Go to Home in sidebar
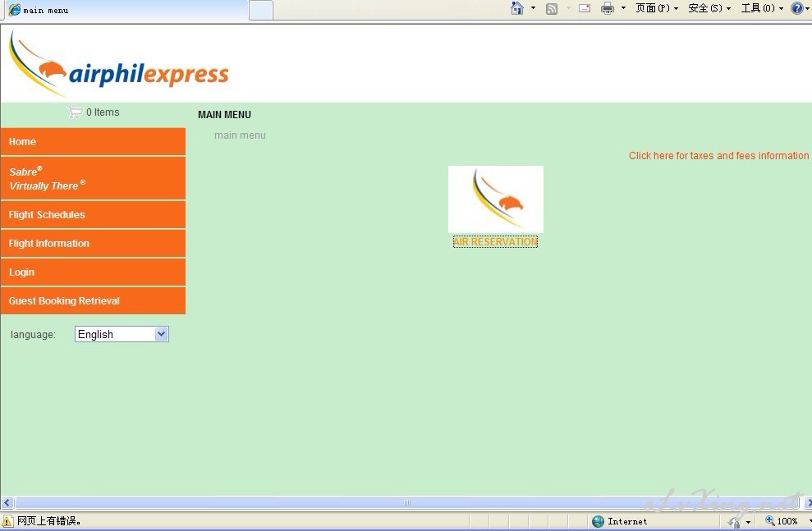The image size is (812, 531). [x=94, y=142]
